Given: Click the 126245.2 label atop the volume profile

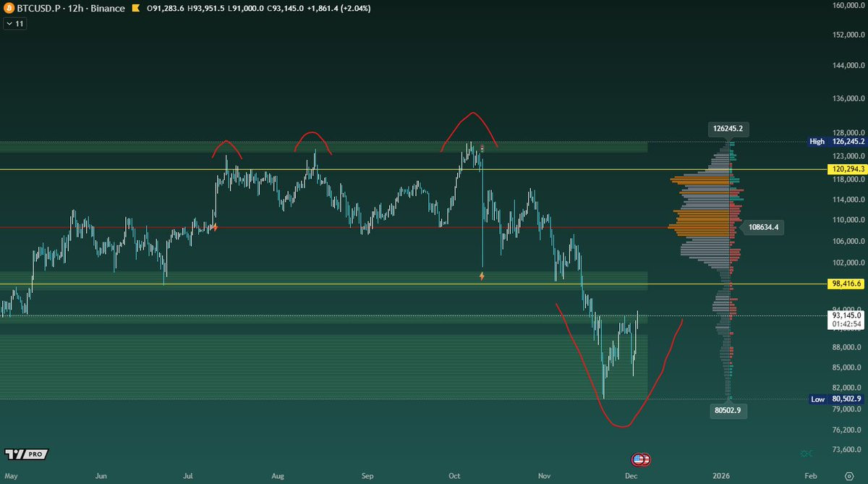Looking at the screenshot, I should coord(728,129).
